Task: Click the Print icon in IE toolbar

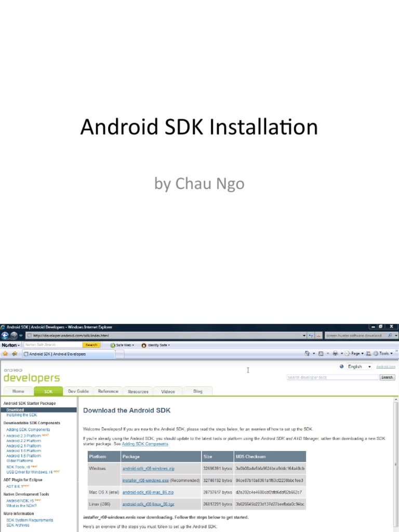Action: click(335, 353)
